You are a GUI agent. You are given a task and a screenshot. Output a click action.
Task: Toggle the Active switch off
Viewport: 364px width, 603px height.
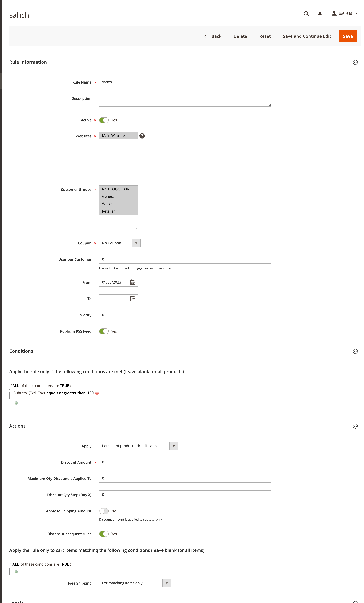click(x=104, y=120)
